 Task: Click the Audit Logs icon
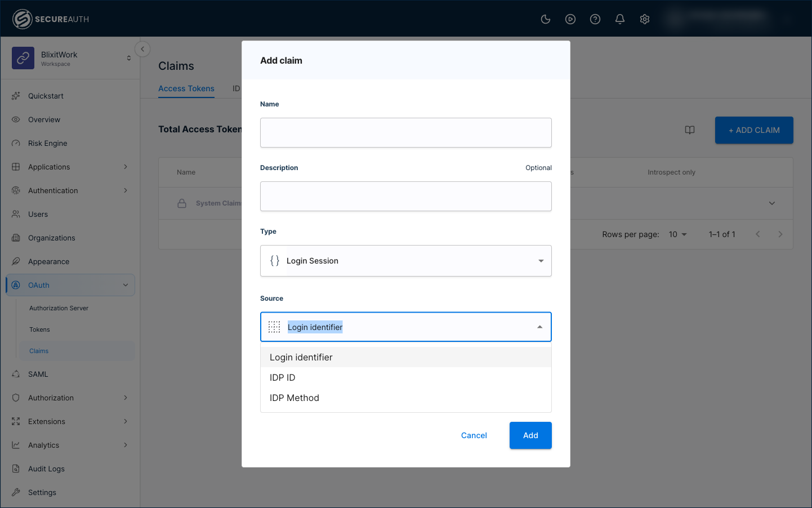16,469
